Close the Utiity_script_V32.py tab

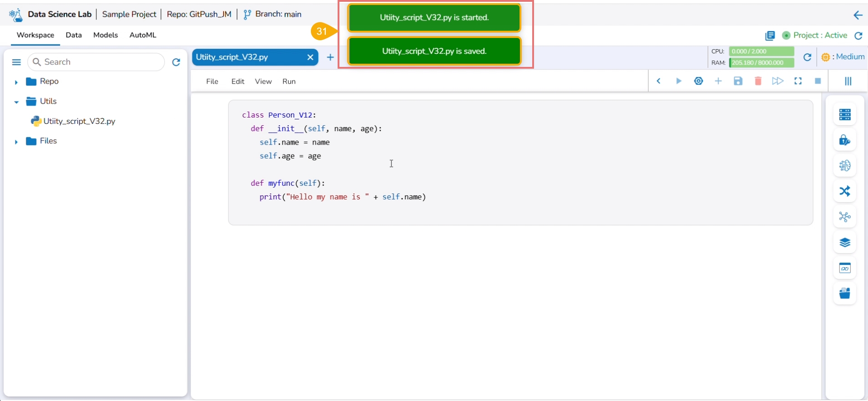click(310, 57)
